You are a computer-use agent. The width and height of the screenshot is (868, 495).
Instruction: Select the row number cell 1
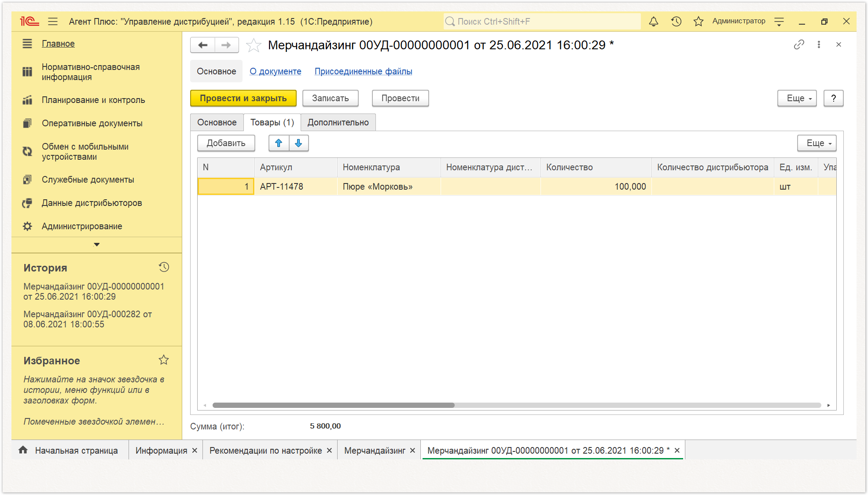pyautogui.click(x=226, y=187)
